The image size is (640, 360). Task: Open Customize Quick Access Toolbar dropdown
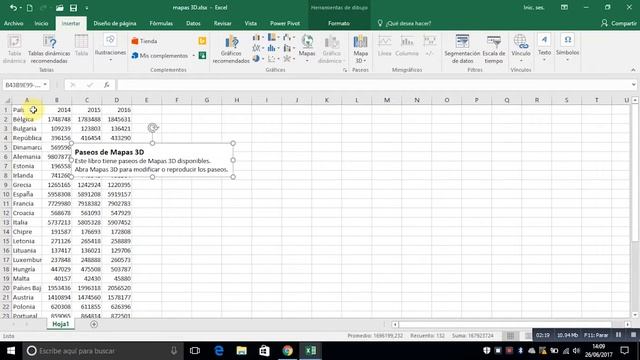click(x=87, y=8)
